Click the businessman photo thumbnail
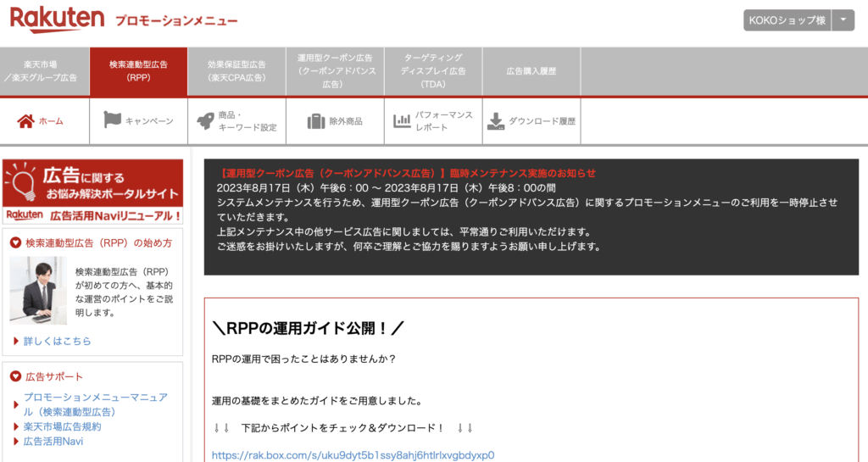868x462 pixels. [x=38, y=290]
